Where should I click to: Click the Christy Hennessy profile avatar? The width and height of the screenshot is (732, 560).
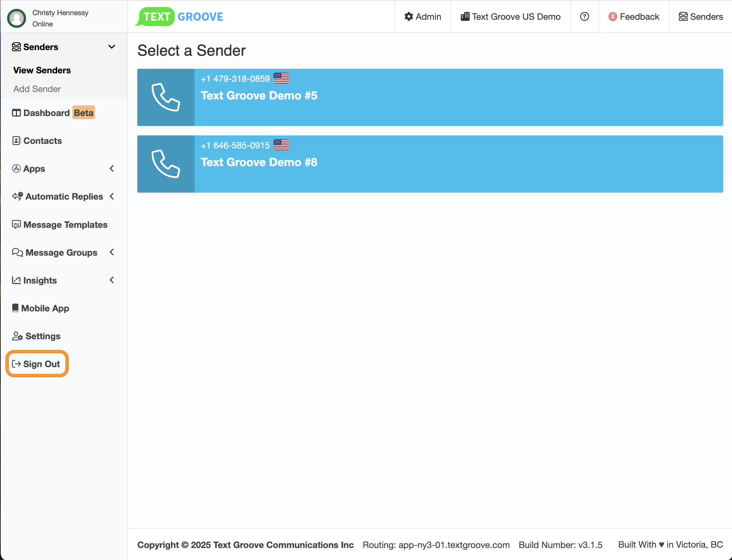coord(17,18)
